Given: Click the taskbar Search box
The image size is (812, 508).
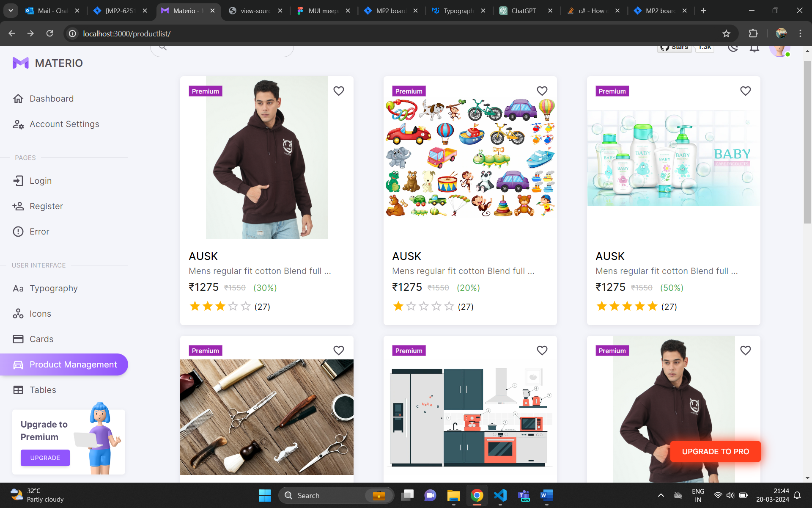Looking at the screenshot, I should 336,495.
